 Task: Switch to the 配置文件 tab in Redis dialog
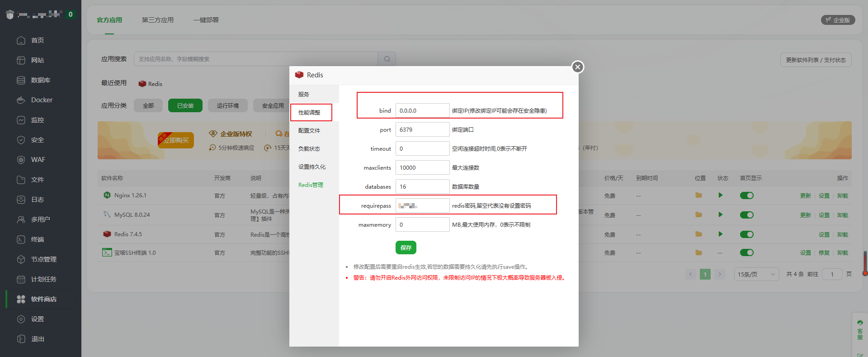309,131
